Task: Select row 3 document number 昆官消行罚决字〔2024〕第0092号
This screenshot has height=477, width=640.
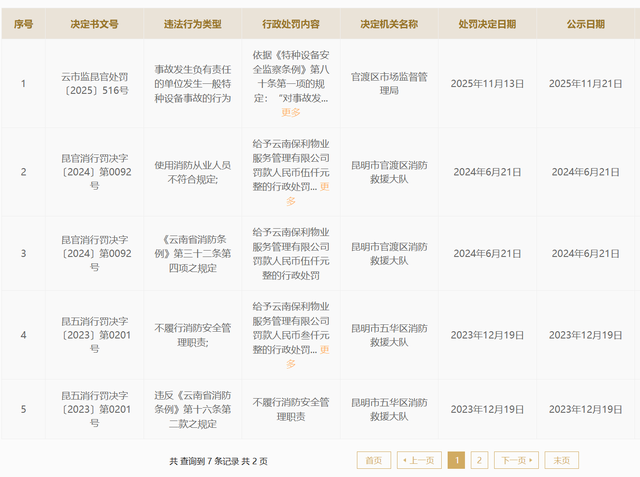Action: click(94, 253)
